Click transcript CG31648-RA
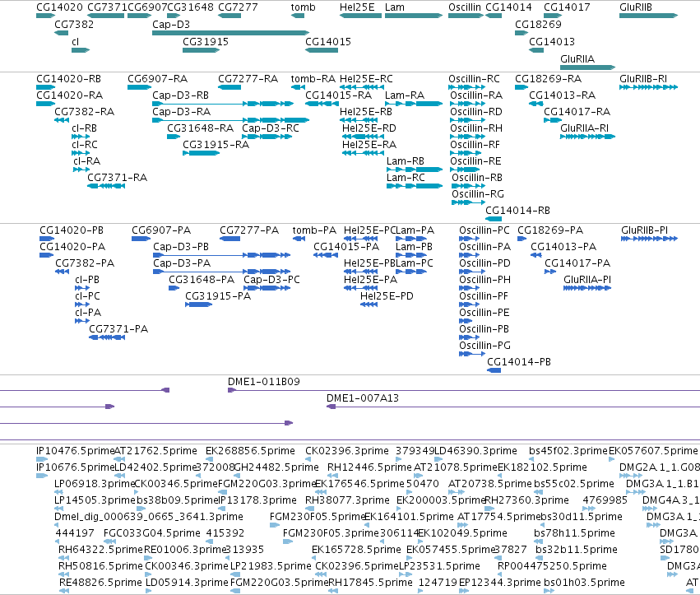 point(201,128)
